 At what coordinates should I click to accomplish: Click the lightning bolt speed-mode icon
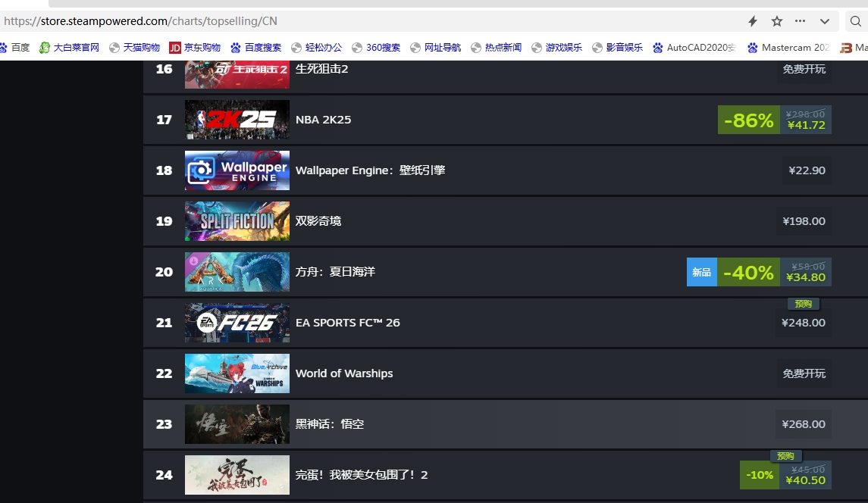[x=752, y=21]
